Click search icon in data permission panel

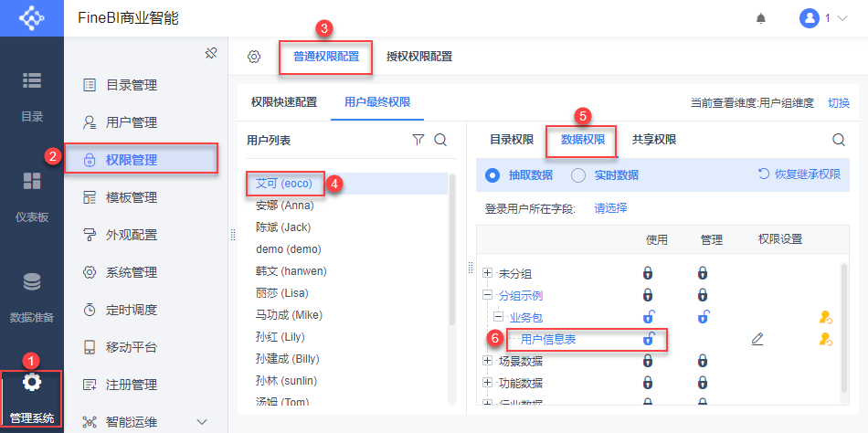coord(838,140)
